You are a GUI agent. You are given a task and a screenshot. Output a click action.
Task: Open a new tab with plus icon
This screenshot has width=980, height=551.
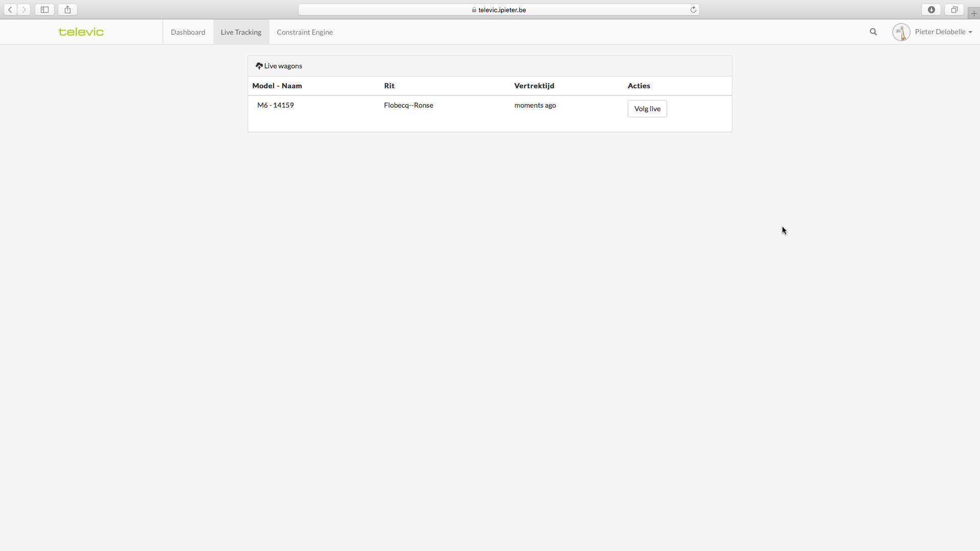(974, 13)
